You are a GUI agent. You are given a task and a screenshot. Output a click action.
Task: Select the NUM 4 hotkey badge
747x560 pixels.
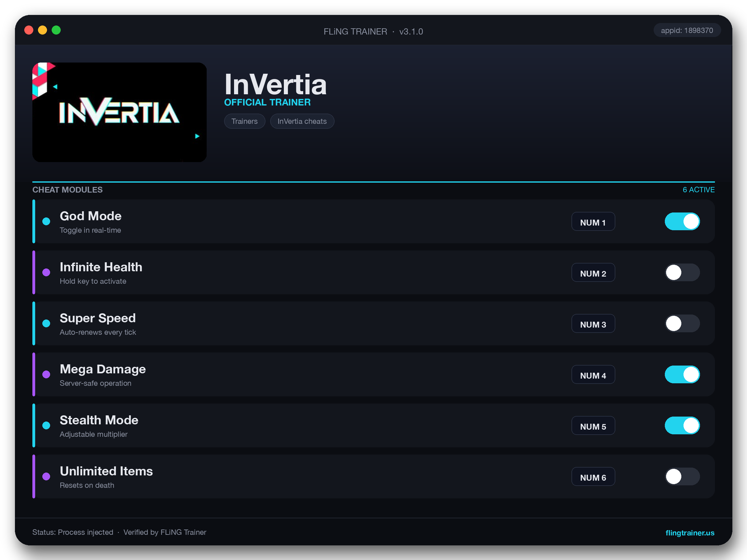(x=593, y=374)
